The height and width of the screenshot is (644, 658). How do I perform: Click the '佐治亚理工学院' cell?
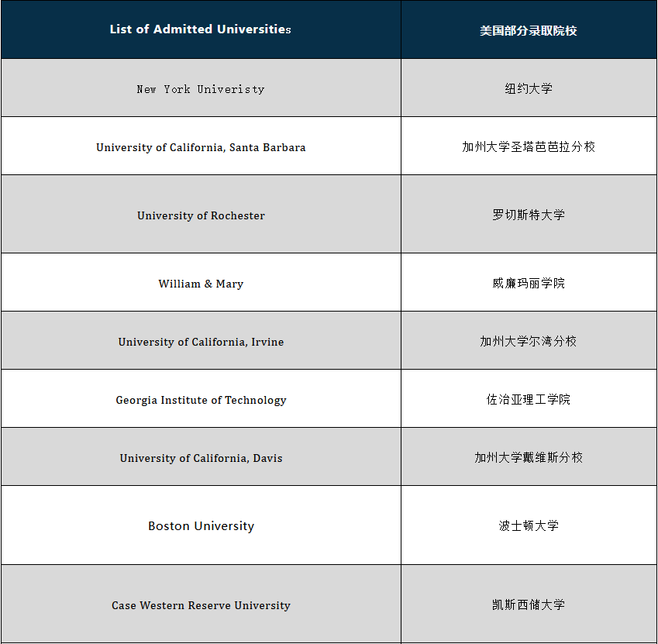529,399
